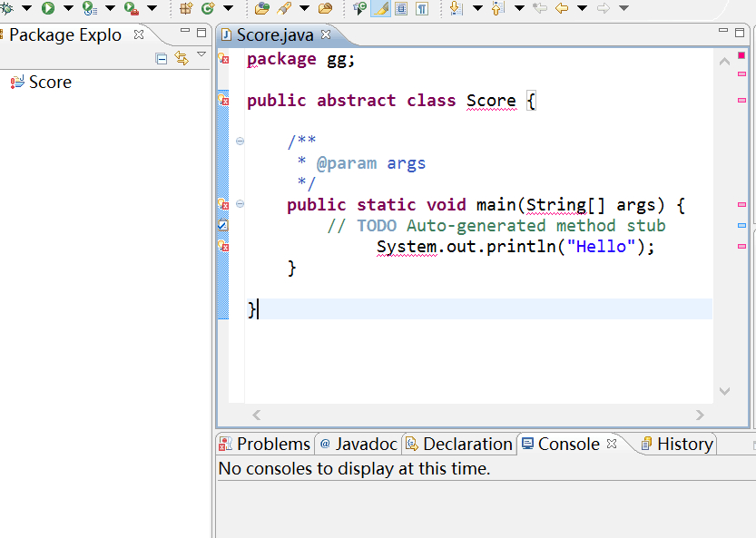
Task: Toggle Show Whitespace Characters pilcrow button
Action: pyautogui.click(x=422, y=8)
